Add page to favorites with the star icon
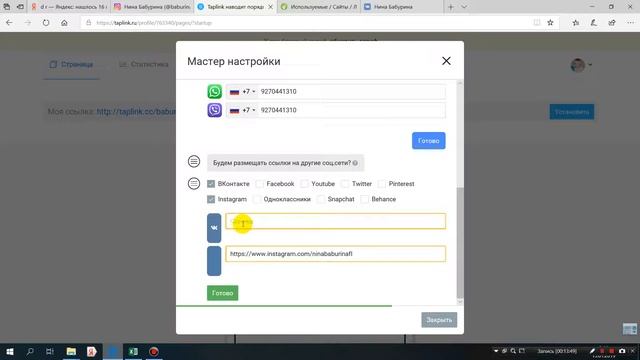This screenshot has width=640, height=360. pyautogui.click(x=550, y=23)
